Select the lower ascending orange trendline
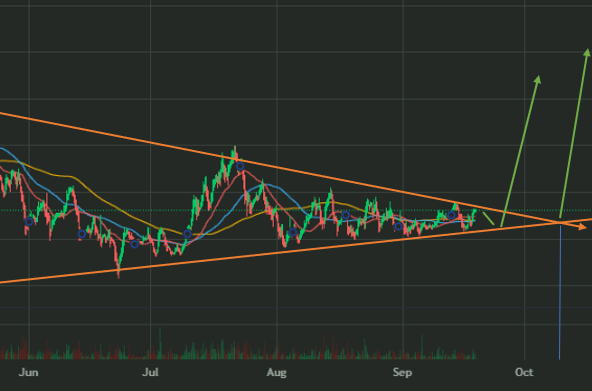Image resolution: width=592 pixels, height=391 pixels. click(x=296, y=250)
